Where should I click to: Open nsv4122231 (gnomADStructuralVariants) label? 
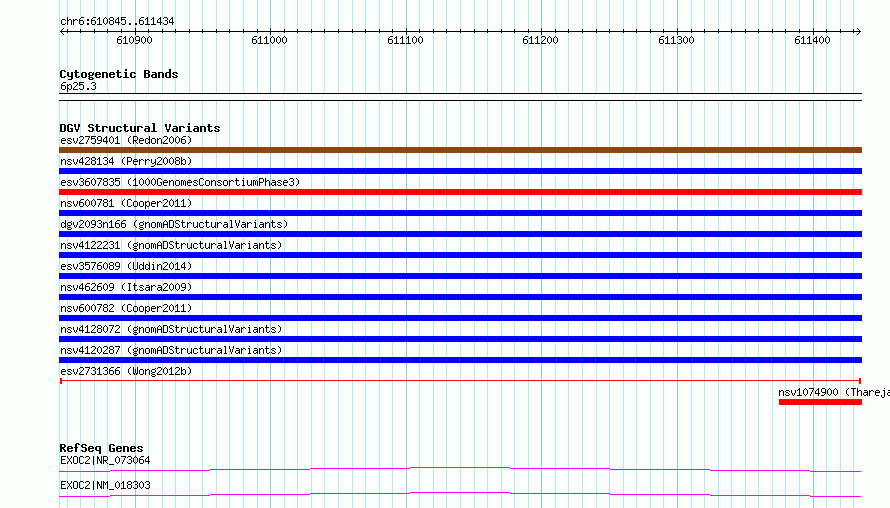(x=171, y=245)
